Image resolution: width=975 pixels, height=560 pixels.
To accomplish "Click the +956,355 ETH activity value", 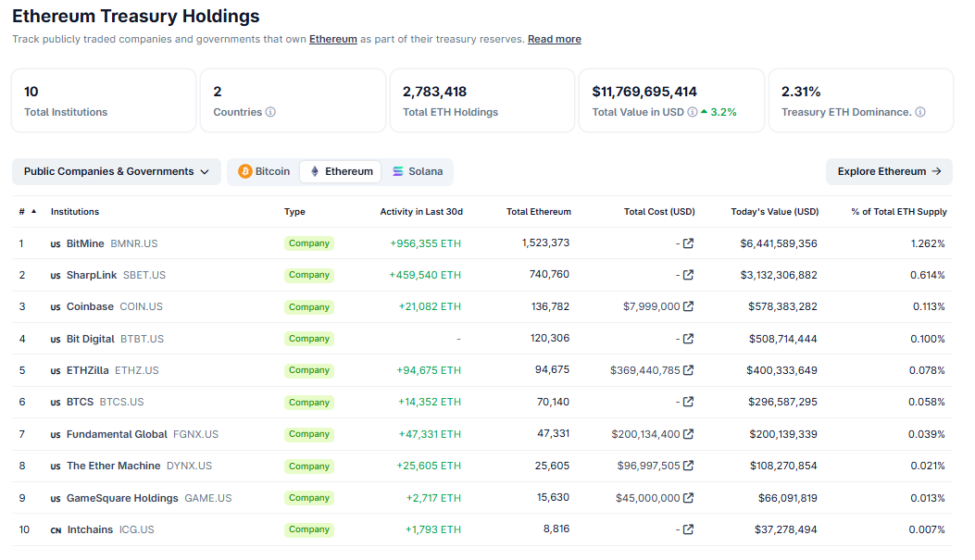I will coord(425,243).
